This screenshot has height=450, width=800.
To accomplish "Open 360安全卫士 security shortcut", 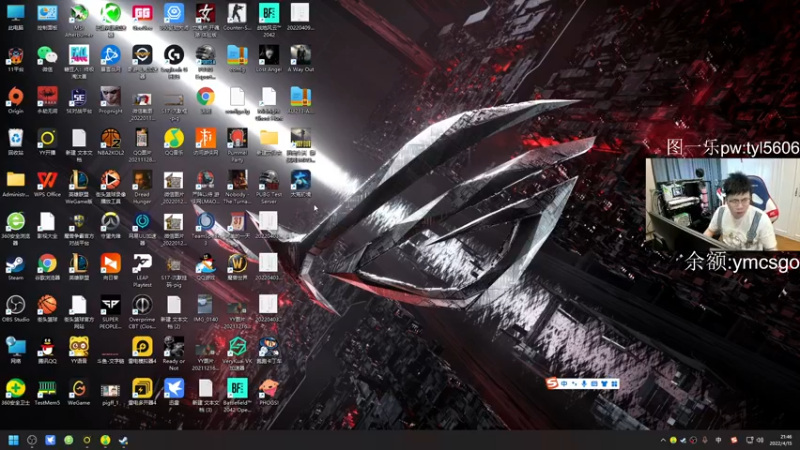I will click(15, 393).
